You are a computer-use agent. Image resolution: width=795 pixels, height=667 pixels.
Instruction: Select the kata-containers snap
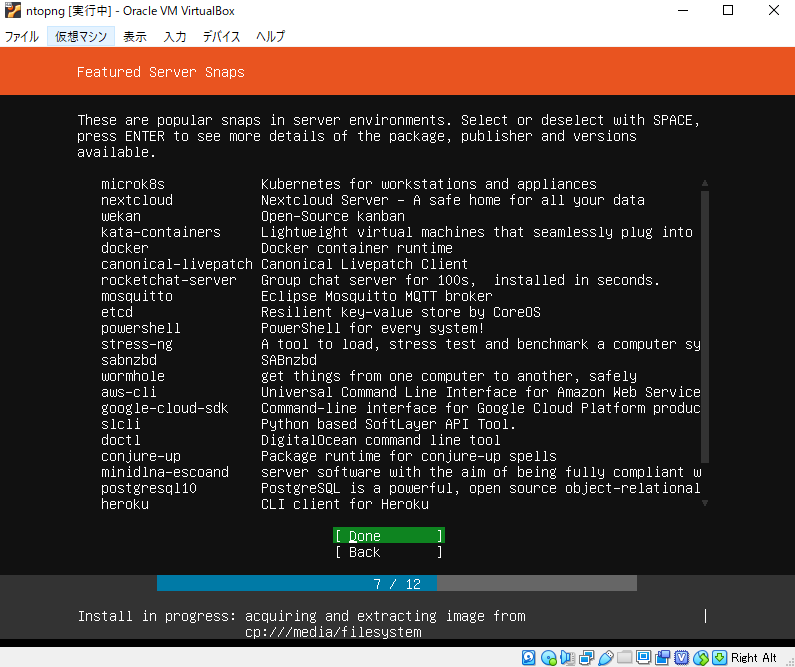[401, 232]
